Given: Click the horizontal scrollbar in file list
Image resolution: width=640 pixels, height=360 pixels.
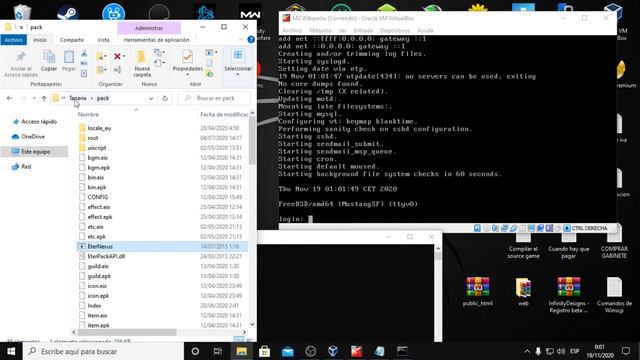Looking at the screenshot, I should point(127,332).
